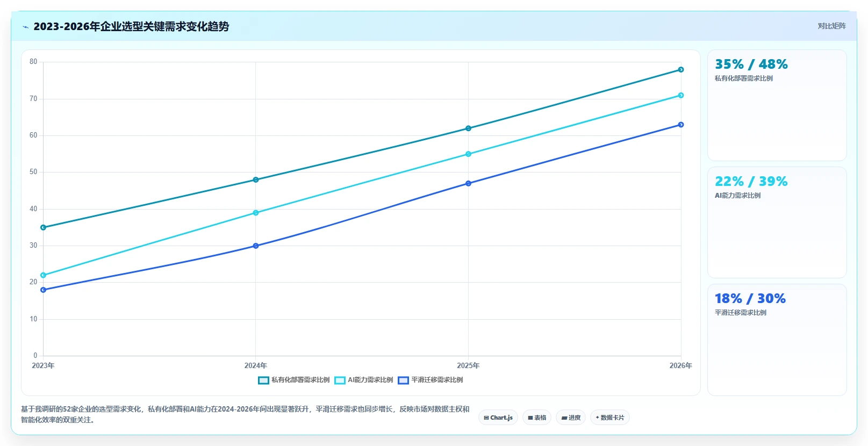
Task: Click the 2025年 x-axis label
Action: coord(468,365)
